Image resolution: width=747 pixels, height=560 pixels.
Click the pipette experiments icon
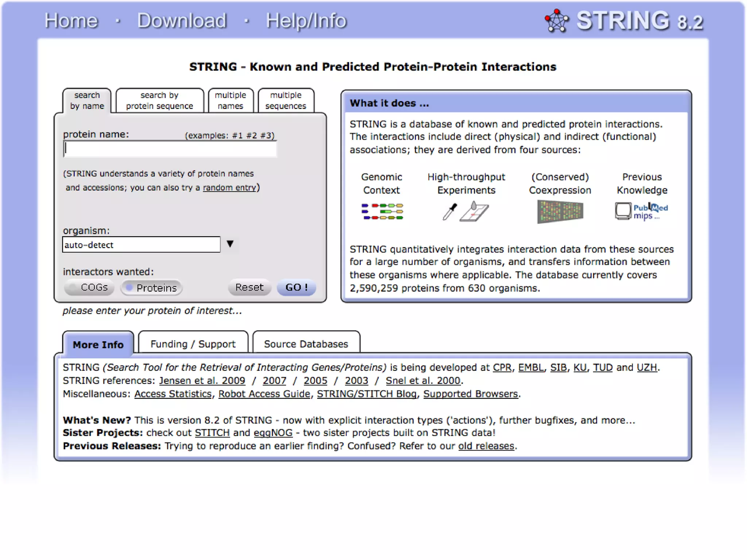(449, 211)
